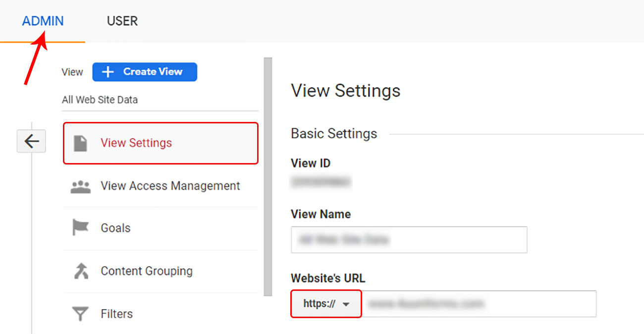Collapse the panel with the back arrow
The image size is (644, 334).
tap(31, 141)
